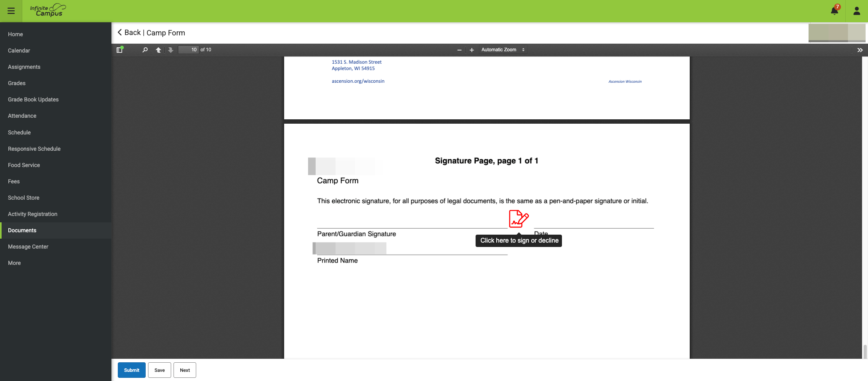
Task: Open Calendar in the sidebar
Action: (x=56, y=51)
